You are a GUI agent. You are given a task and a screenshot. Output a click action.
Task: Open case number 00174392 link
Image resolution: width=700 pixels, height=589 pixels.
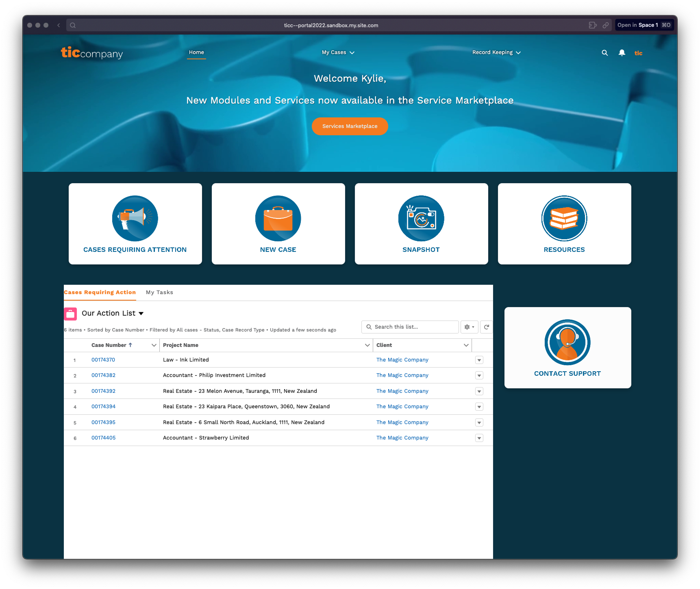point(103,391)
